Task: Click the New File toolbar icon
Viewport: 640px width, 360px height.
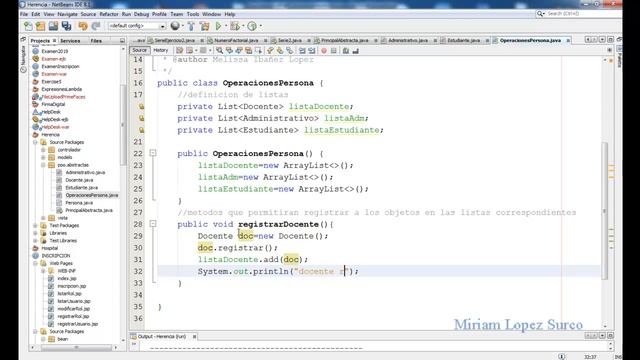Action: pos(28,26)
